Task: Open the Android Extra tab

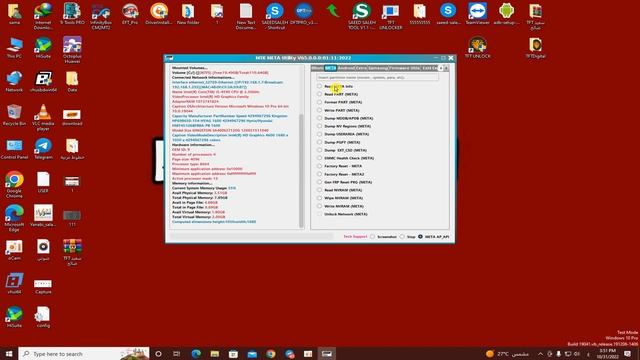Action: click(352, 68)
